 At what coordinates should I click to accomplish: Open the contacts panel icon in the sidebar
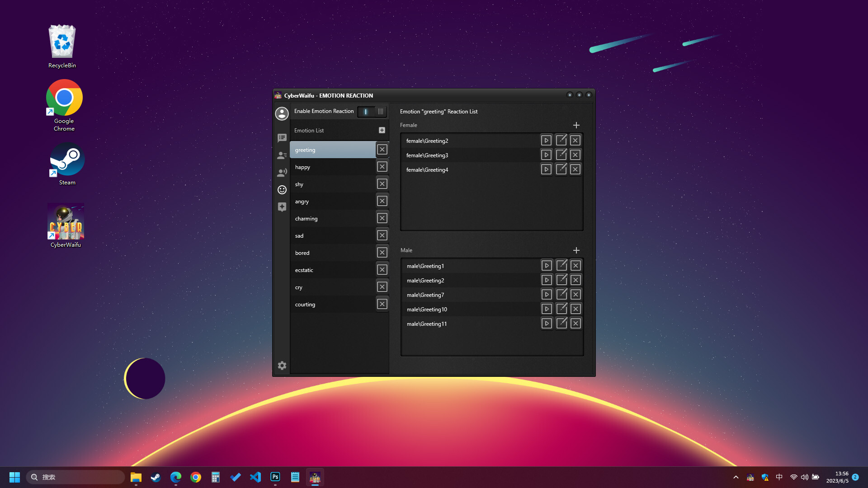(x=282, y=155)
